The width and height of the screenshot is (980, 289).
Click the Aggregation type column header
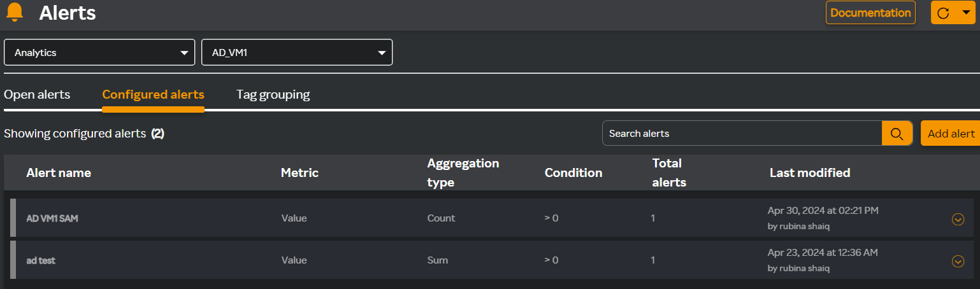tap(463, 173)
